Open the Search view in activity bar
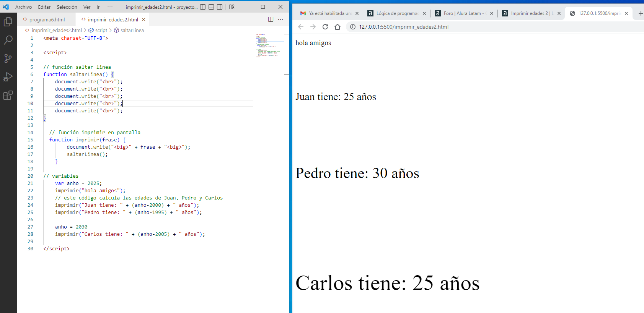 tap(8, 40)
